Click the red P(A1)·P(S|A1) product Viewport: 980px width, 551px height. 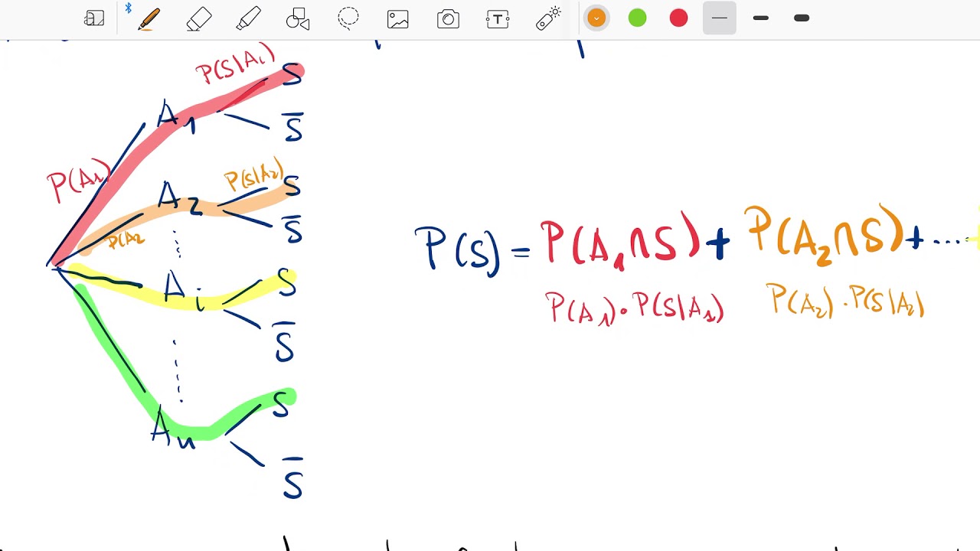[634, 306]
